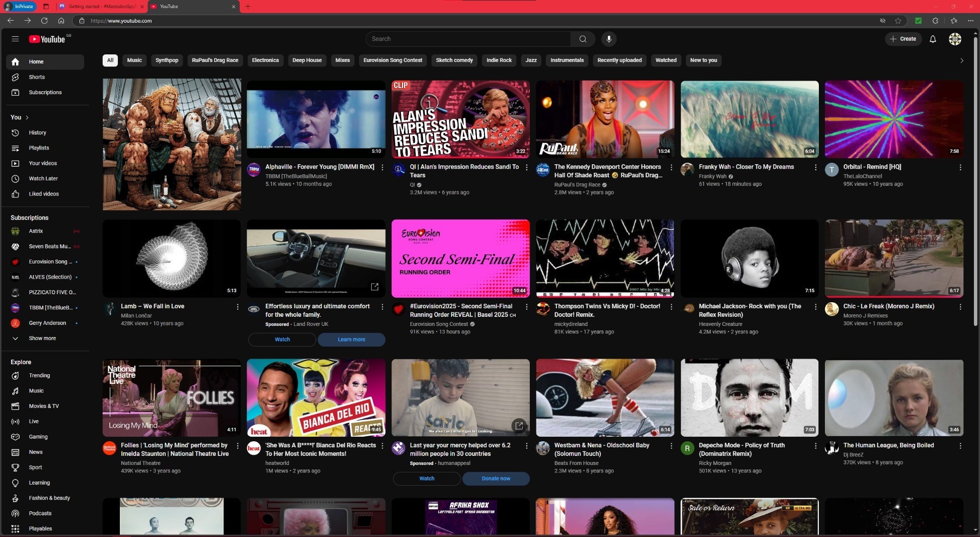Select the Deep House chip

(x=307, y=60)
